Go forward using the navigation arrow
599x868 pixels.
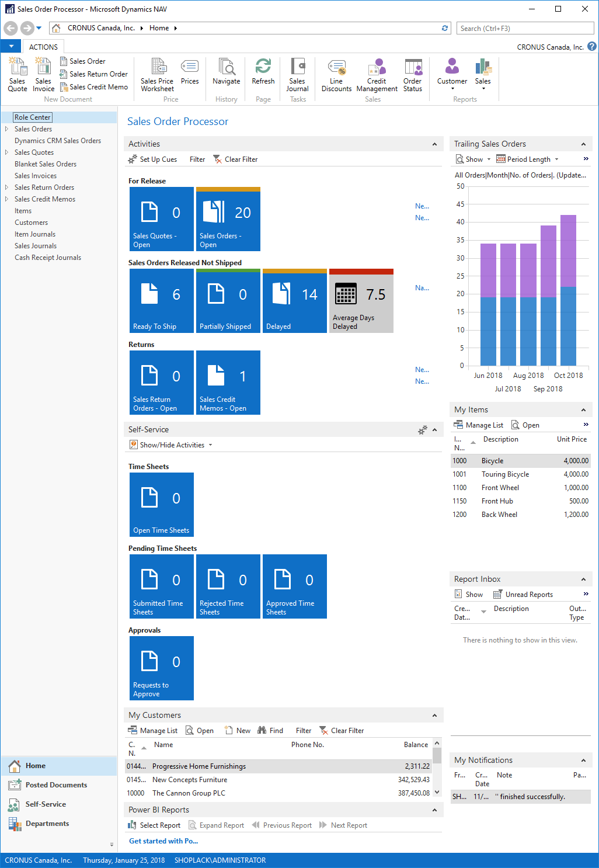click(27, 28)
